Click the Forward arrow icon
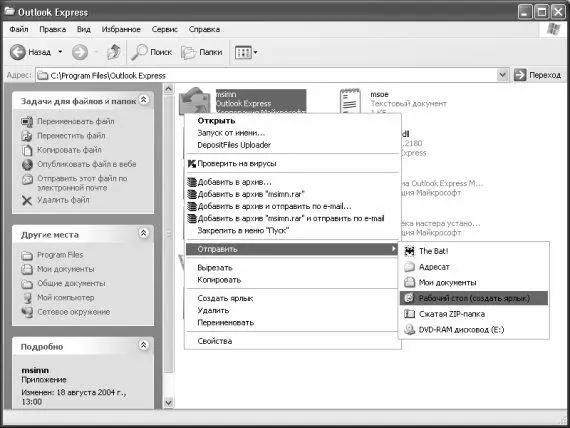Image resolution: width=570 pixels, height=428 pixels. 80,52
